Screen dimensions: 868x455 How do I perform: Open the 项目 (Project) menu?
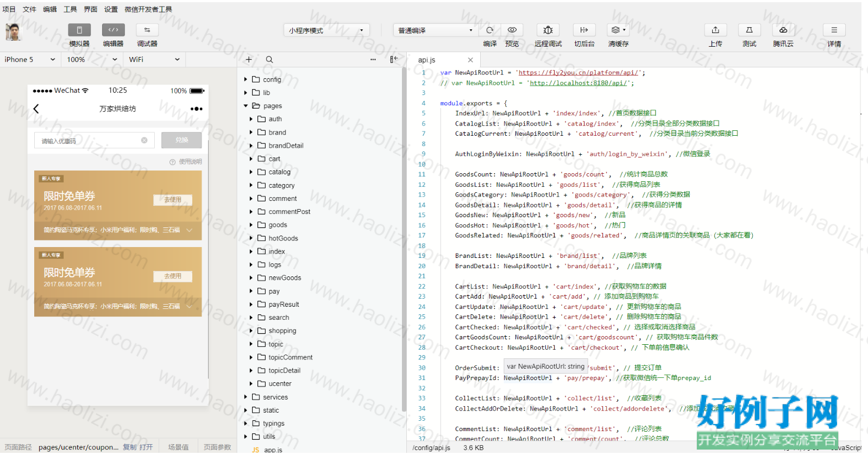point(9,9)
